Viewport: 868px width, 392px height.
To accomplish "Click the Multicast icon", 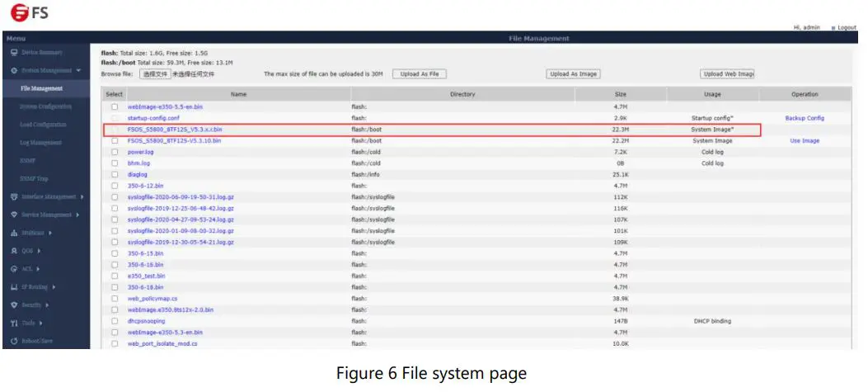I will pyautogui.click(x=14, y=233).
